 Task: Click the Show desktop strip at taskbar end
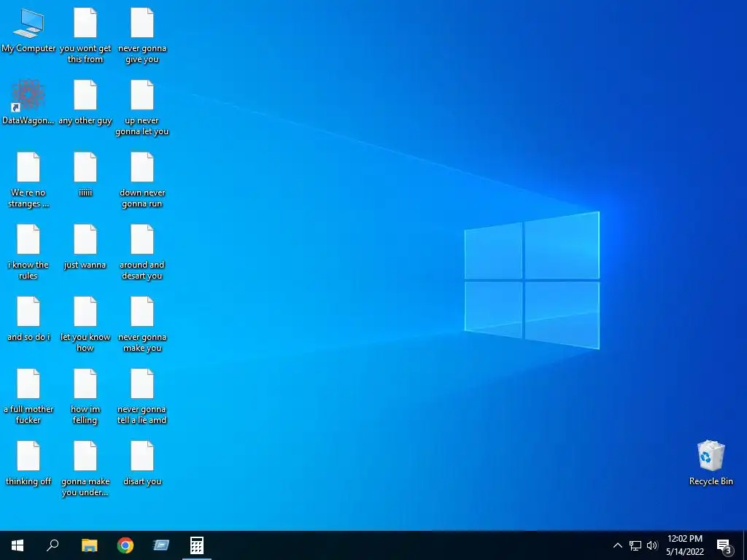click(745, 545)
